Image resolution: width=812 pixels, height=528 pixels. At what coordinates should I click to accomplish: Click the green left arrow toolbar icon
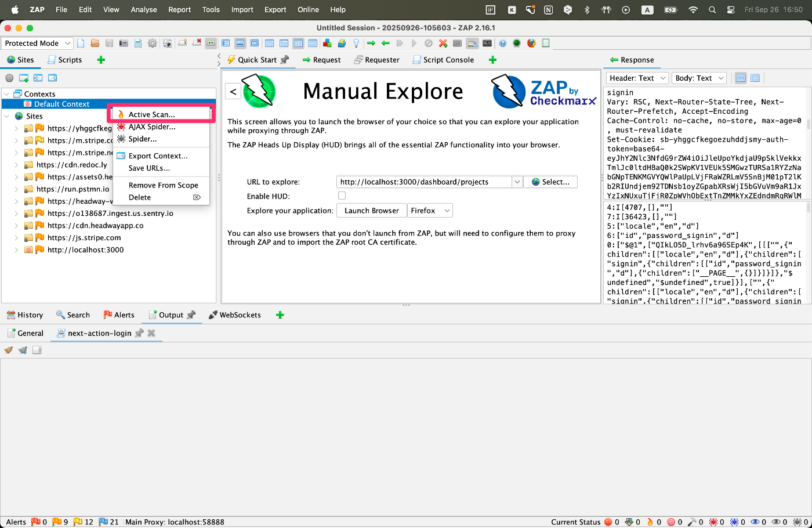coord(385,43)
